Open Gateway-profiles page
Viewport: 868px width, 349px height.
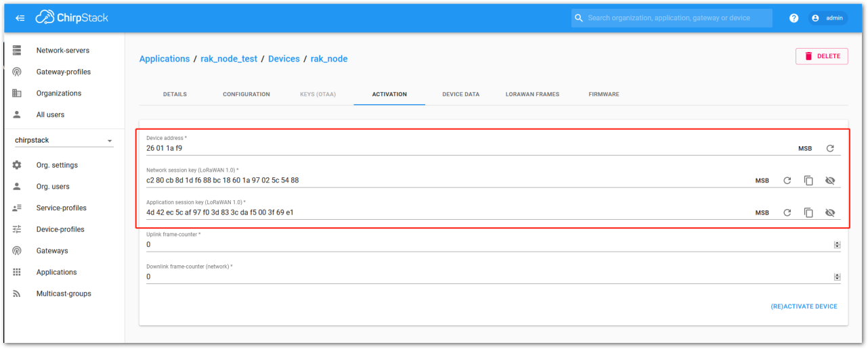pyautogui.click(x=64, y=72)
